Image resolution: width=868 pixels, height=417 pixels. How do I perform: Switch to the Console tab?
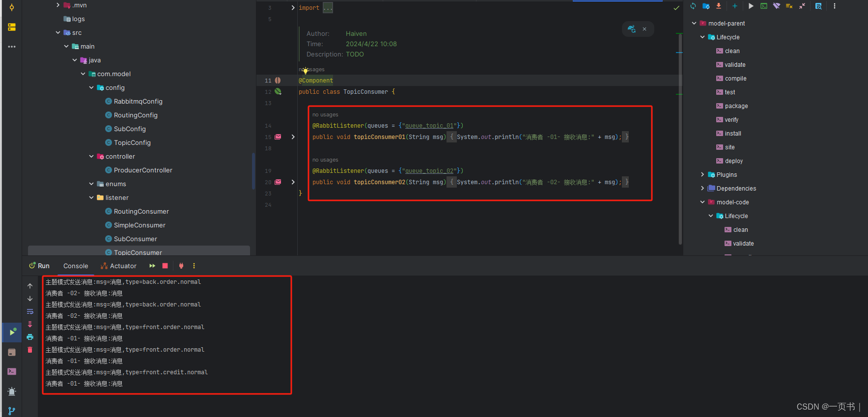(76, 266)
